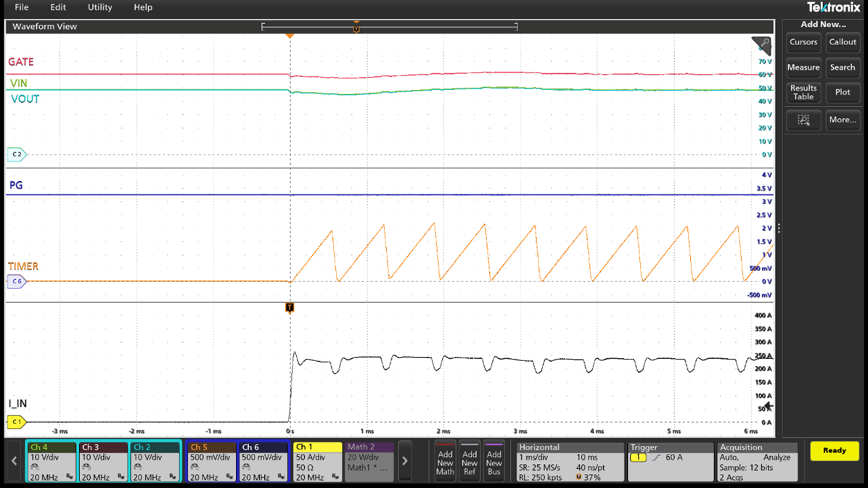Toggle the Ch 4 channel badge
The height and width of the screenshot is (488, 868).
(51, 461)
